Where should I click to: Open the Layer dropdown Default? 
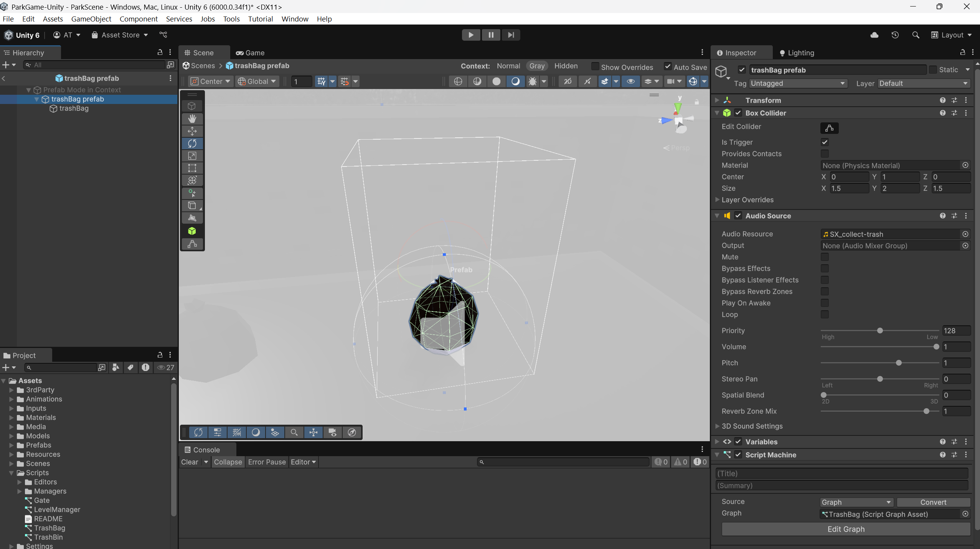(x=924, y=83)
